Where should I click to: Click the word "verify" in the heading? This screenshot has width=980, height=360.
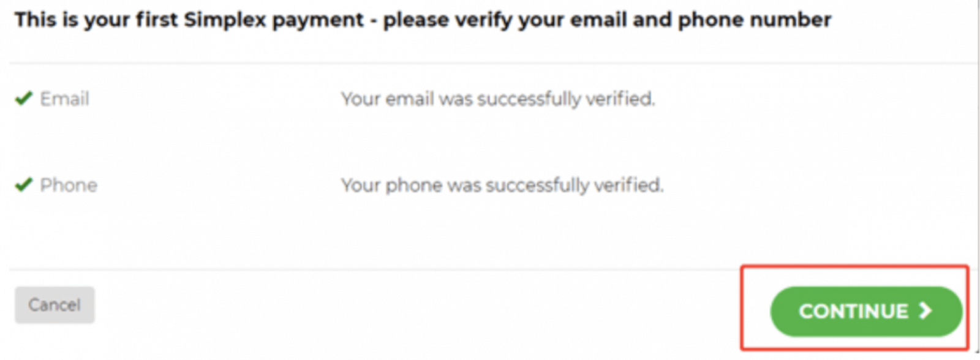[x=489, y=20]
